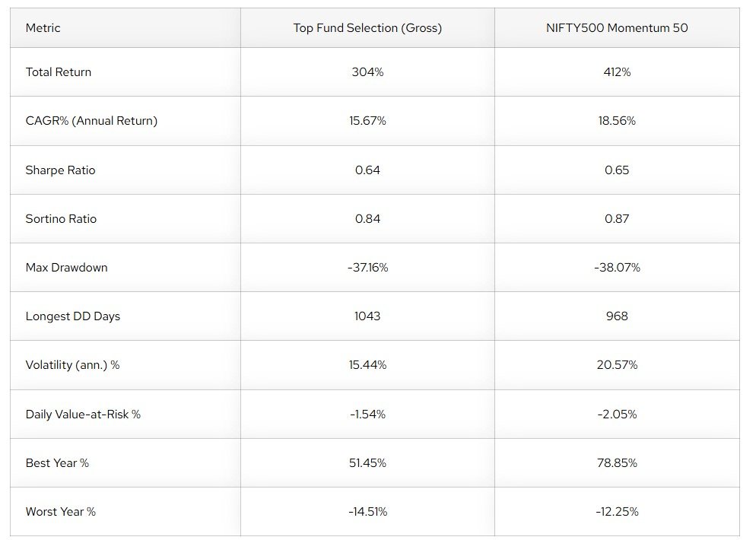Click the NIFTY500 Momentum 50 header
Image resolution: width=756 pixels, height=540 pixels.
pos(617,28)
